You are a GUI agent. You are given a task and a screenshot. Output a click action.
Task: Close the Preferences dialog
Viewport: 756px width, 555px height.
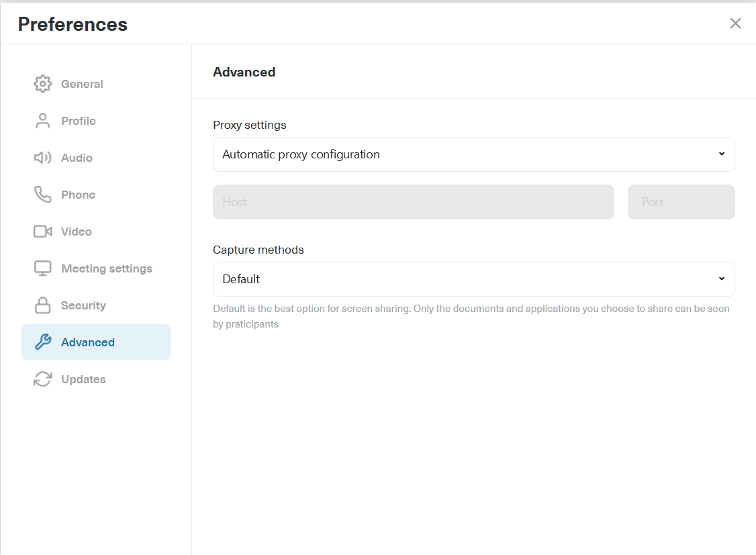[x=735, y=23]
